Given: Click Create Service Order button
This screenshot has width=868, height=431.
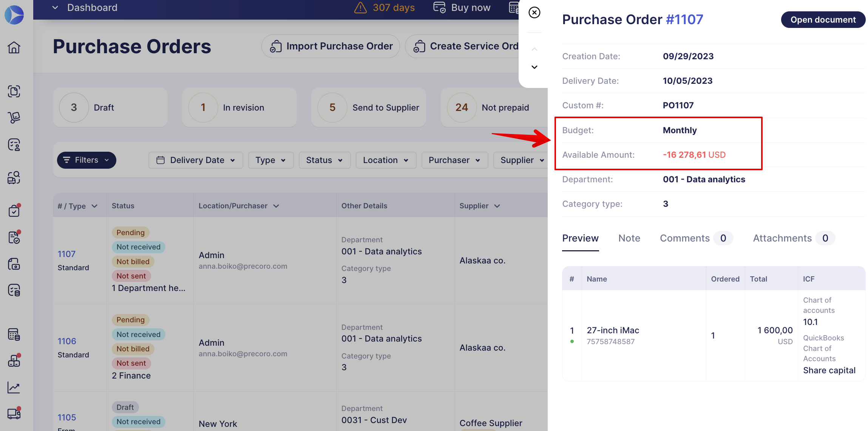Looking at the screenshot, I should (x=462, y=46).
